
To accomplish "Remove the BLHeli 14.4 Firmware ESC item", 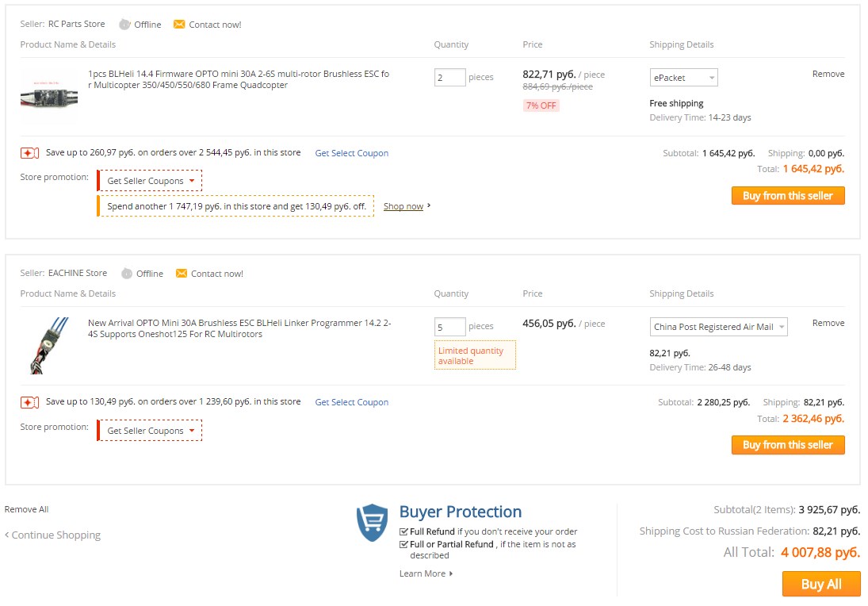I will coord(828,74).
